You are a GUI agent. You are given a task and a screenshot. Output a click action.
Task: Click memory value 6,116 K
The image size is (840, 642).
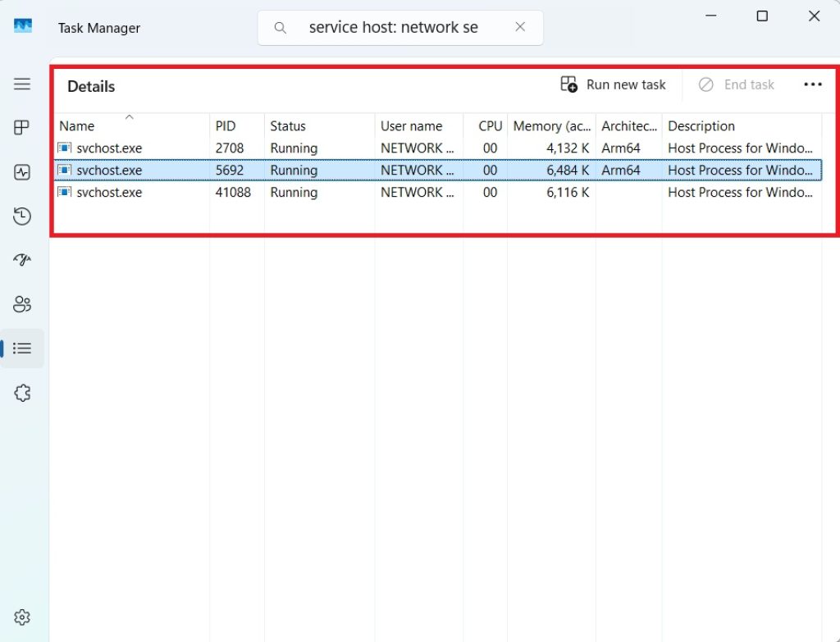pyautogui.click(x=568, y=192)
